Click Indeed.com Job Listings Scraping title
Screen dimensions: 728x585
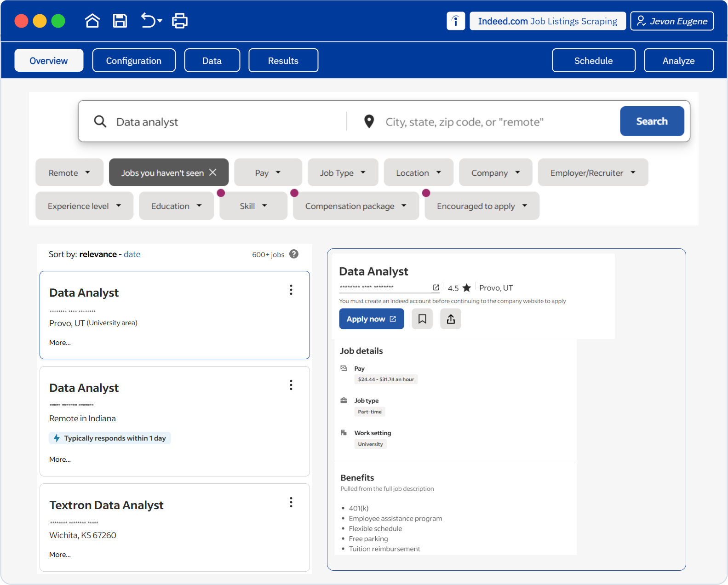pyautogui.click(x=548, y=21)
